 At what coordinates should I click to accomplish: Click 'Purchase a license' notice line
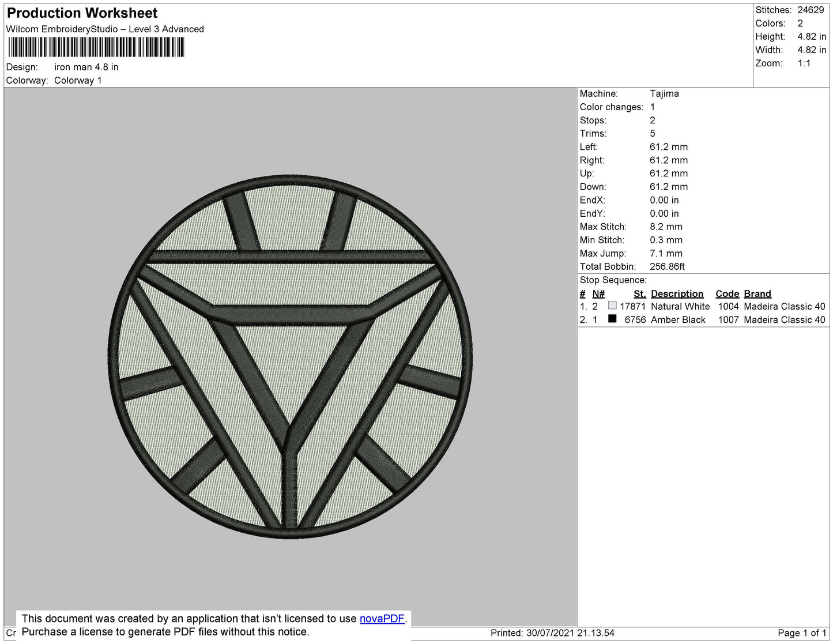tap(165, 632)
